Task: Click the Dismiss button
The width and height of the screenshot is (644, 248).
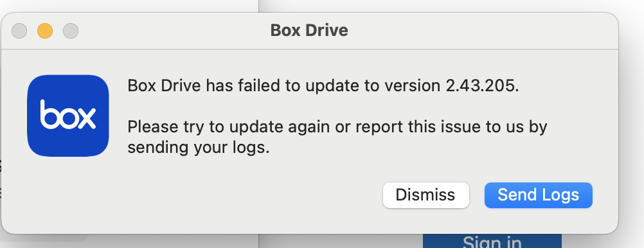Action: pyautogui.click(x=425, y=195)
